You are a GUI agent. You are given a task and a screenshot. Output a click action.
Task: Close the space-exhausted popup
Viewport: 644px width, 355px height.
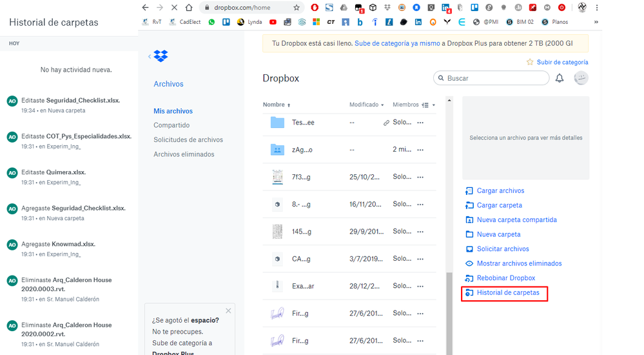[228, 311]
